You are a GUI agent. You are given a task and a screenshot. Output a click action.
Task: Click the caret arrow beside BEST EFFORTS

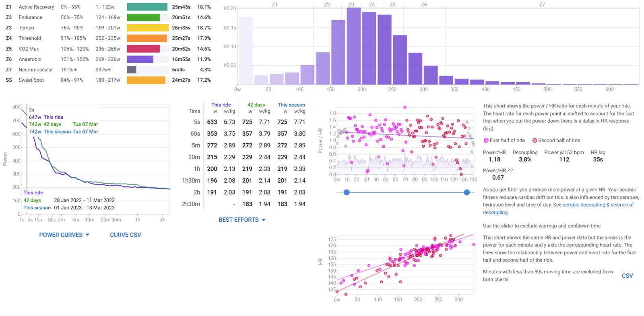pos(264,220)
